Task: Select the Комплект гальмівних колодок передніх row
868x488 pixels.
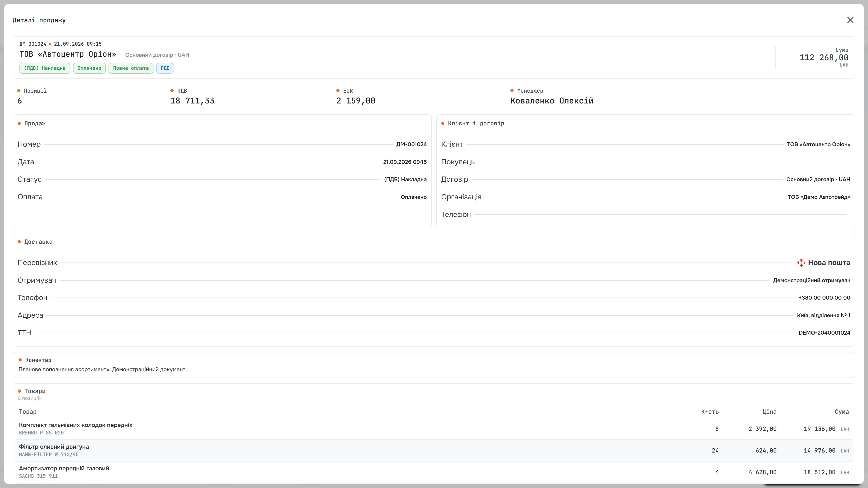Action: click(x=434, y=429)
